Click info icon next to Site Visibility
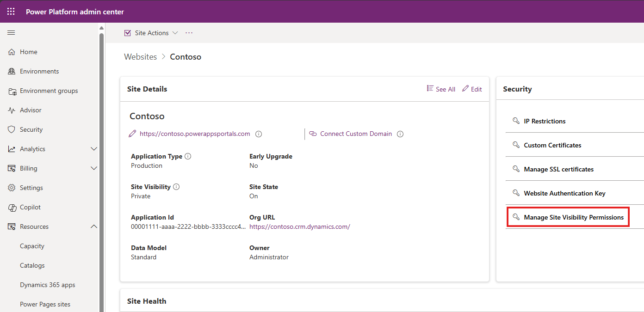Screen dimensions: 644x312 point(176,187)
